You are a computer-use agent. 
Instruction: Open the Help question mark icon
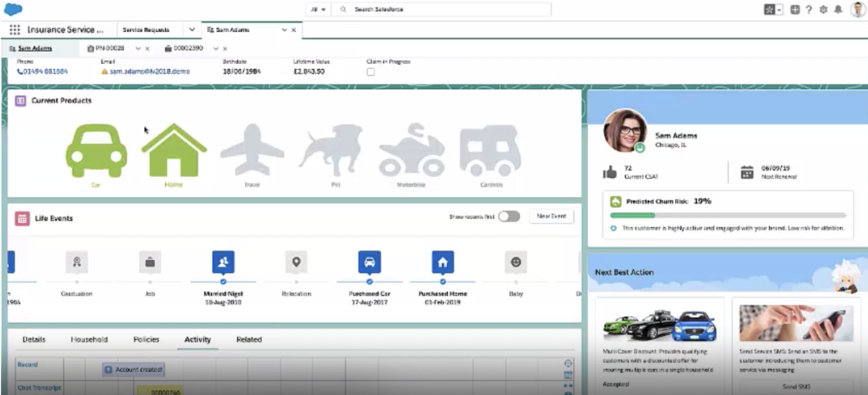coord(809,9)
